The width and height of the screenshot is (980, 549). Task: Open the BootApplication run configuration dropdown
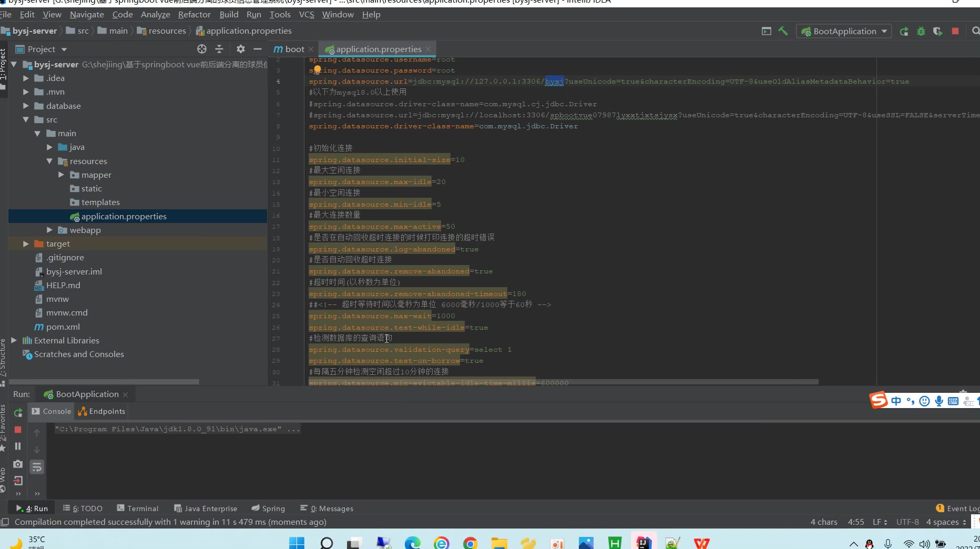coord(843,32)
